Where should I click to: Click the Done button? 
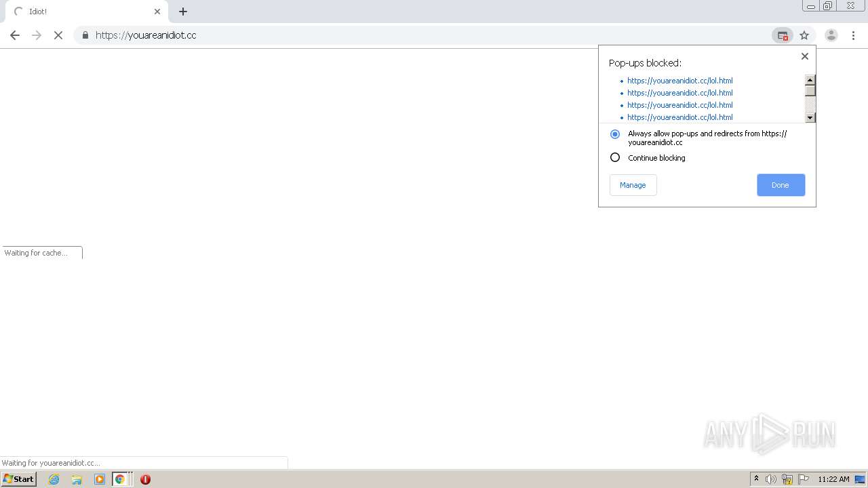[781, 185]
